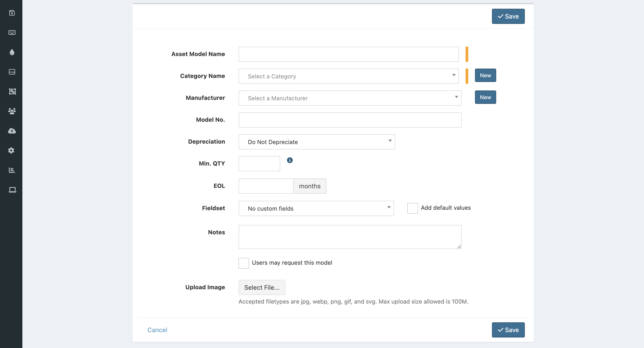This screenshot has height=348, width=644.
Task: Open Licenses via floppy disk sidebar icon
Action: [x=12, y=13]
